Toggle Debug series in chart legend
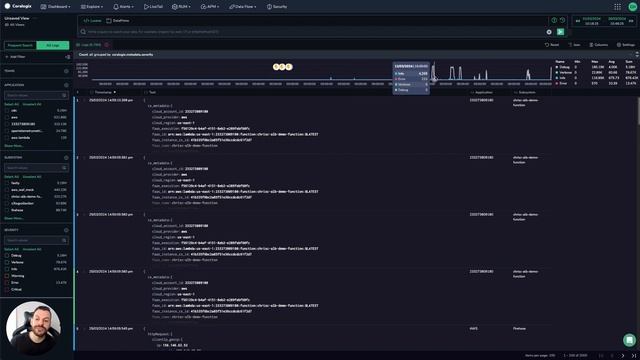Viewport: 640px width, 360px height. 562,67
